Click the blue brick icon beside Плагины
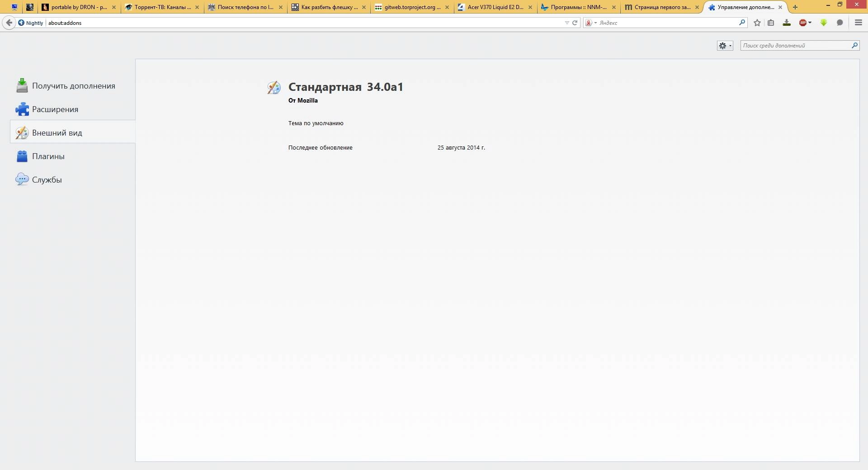The height and width of the screenshot is (470, 868). [x=22, y=156]
